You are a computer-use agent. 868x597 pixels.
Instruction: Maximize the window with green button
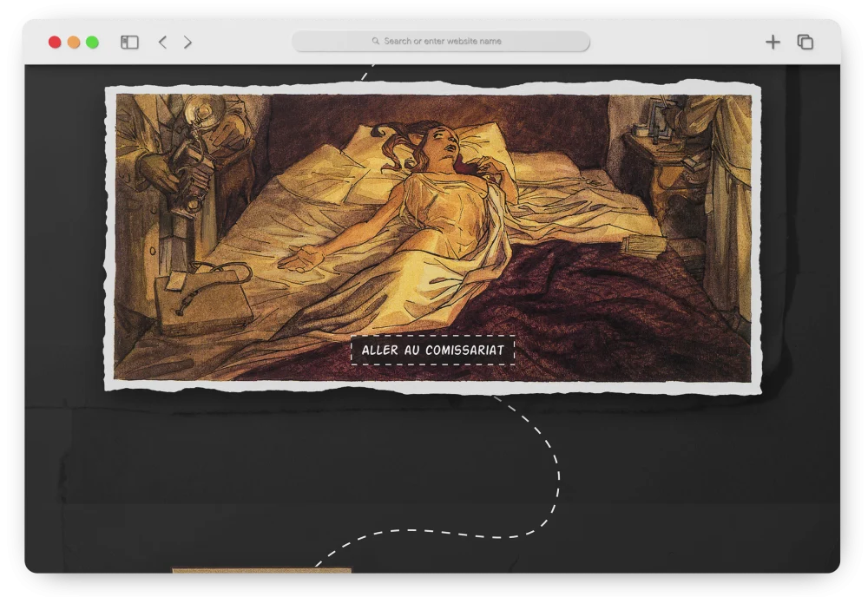pos(93,42)
